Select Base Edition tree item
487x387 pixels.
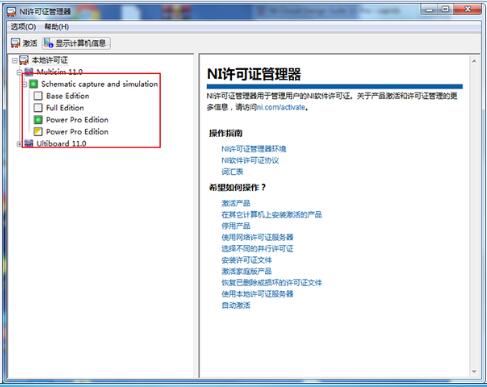[x=68, y=96]
